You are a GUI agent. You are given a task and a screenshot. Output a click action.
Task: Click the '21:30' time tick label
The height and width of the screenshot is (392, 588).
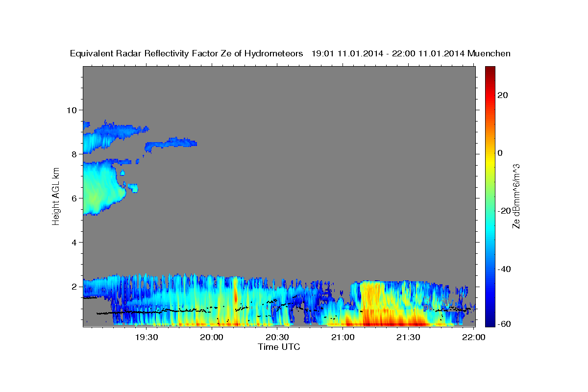(x=408, y=337)
